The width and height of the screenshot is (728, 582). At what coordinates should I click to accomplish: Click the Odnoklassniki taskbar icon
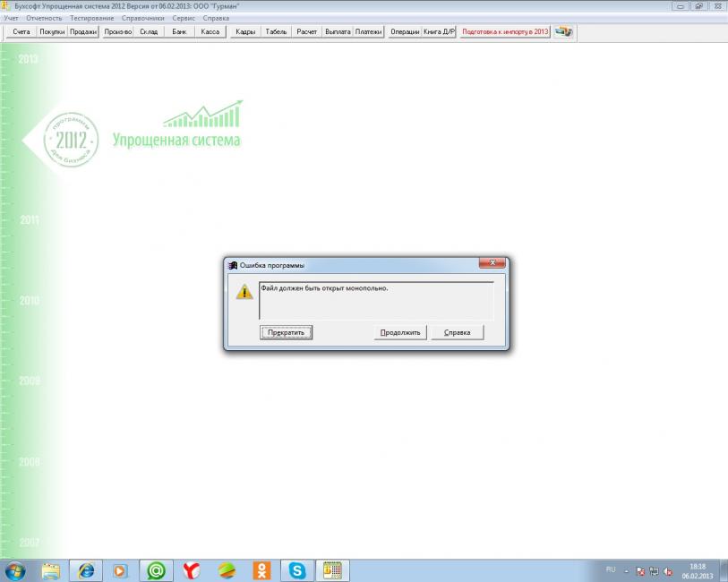261,570
